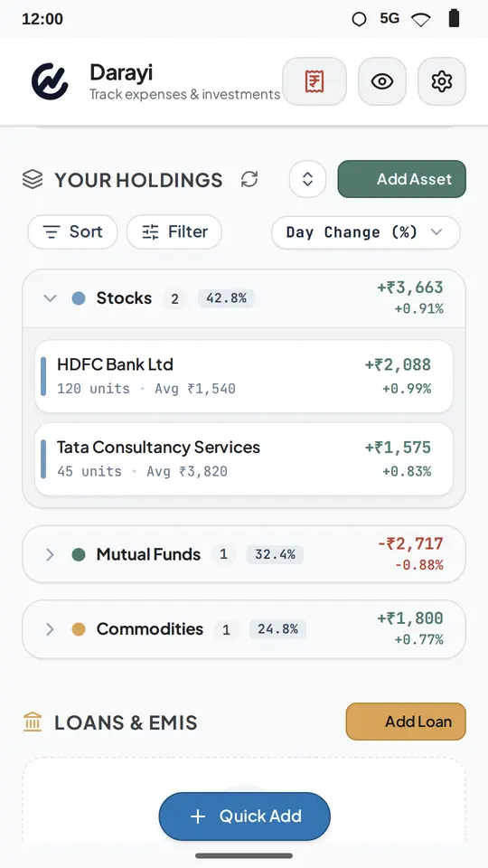Click the stacked layers holdings icon
Image resolution: width=488 pixels, height=868 pixels.
pos(33,179)
